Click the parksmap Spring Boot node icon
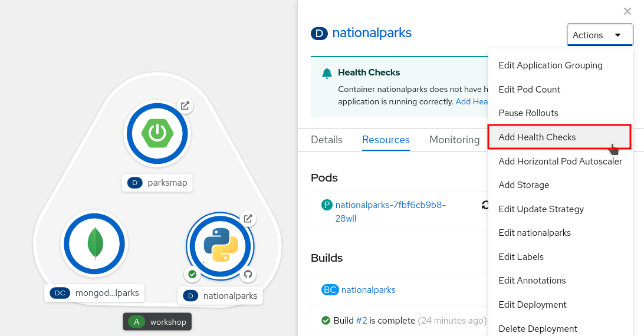The height and width of the screenshot is (336, 644). click(x=157, y=133)
